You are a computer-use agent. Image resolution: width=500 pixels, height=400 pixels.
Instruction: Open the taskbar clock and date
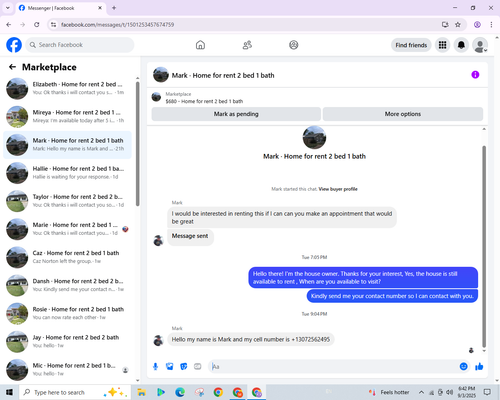tap(466, 392)
